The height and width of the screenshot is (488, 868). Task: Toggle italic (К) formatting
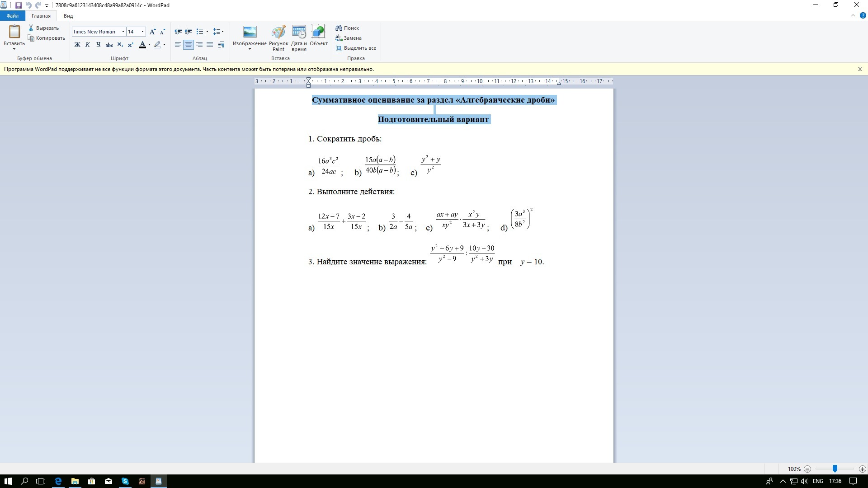coord(88,45)
